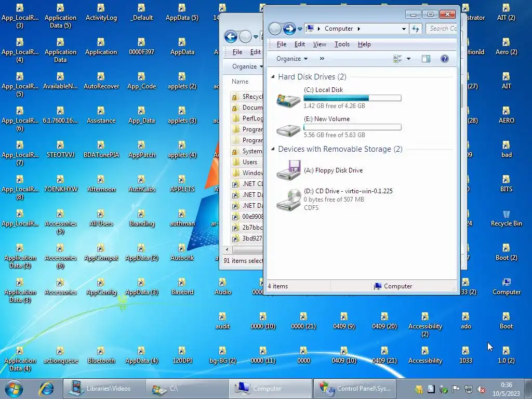532x399 pixels.
Task: Click the arrow after Computer in breadcrumb
Action: pos(358,29)
